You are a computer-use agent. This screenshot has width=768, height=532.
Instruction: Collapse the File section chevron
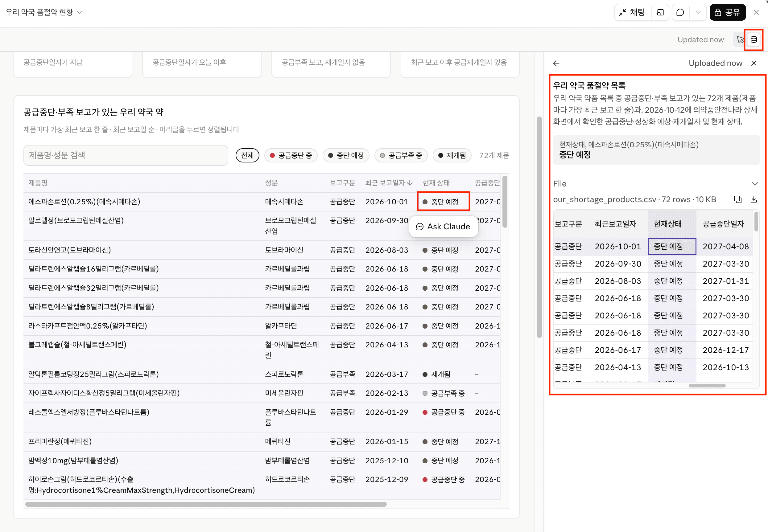755,184
